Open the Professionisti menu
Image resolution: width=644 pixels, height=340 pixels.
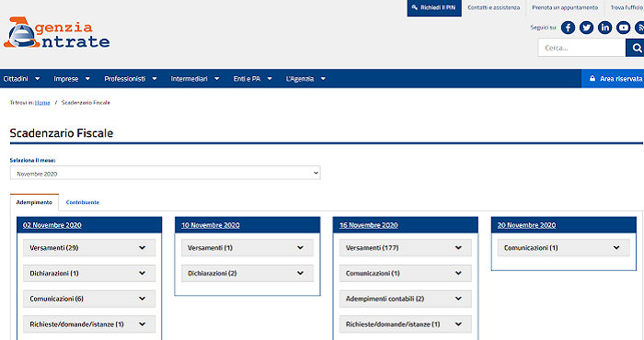click(131, 79)
